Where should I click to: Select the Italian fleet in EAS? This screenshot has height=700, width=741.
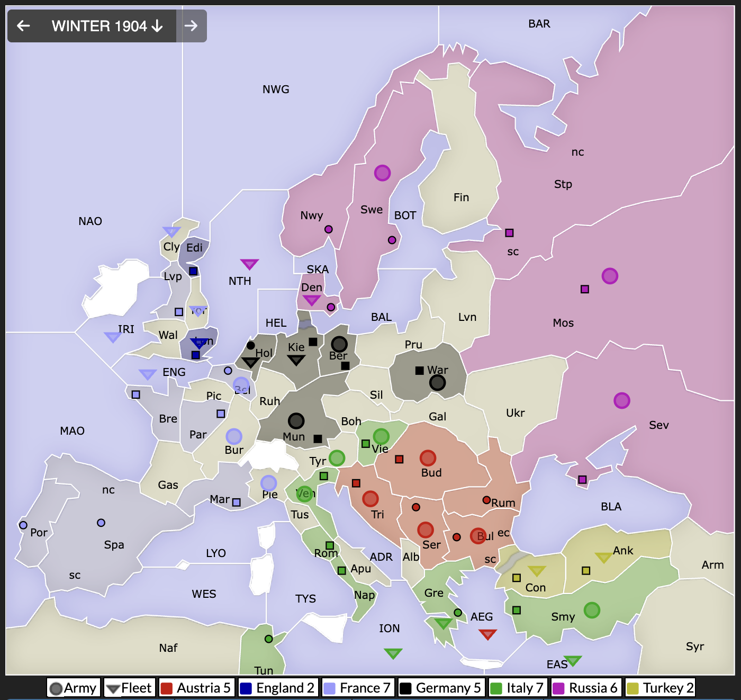572,660
